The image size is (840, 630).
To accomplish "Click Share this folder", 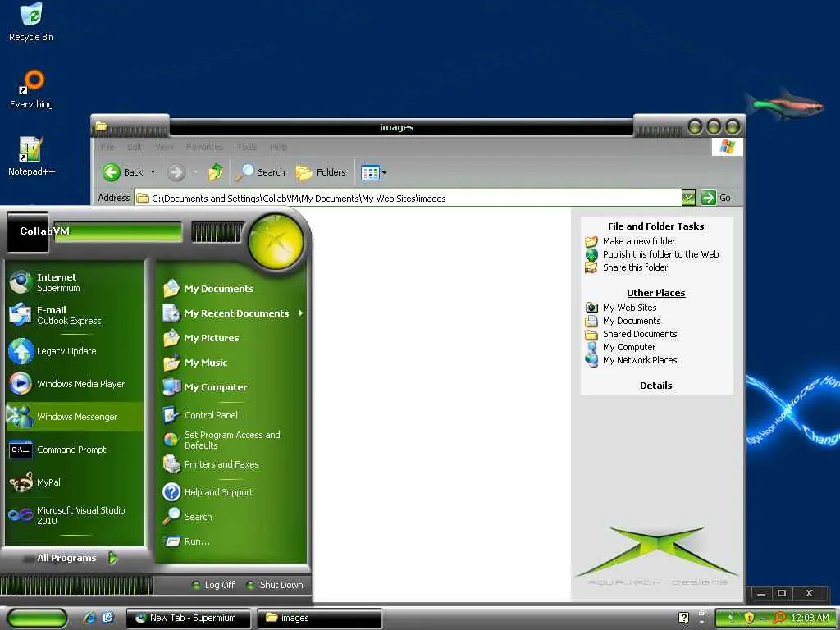I will 635,267.
